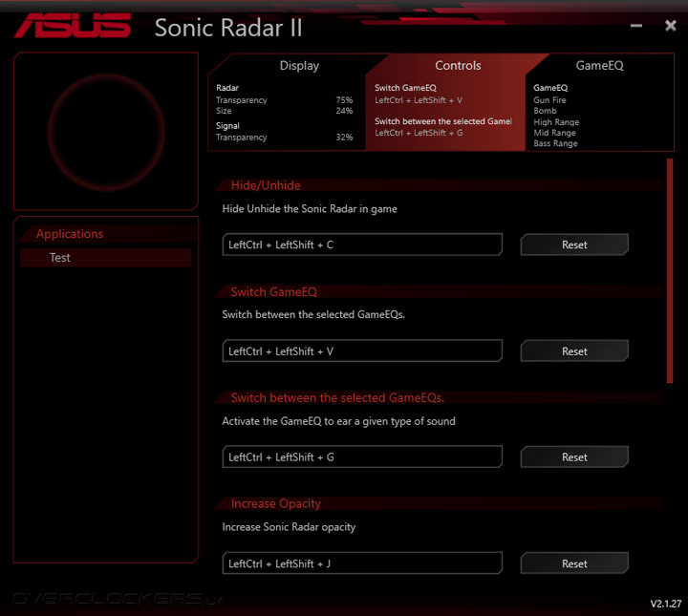Click the vertical scrollbar in Controls panel
Image resolution: width=688 pixels, height=616 pixels.
click(670, 271)
